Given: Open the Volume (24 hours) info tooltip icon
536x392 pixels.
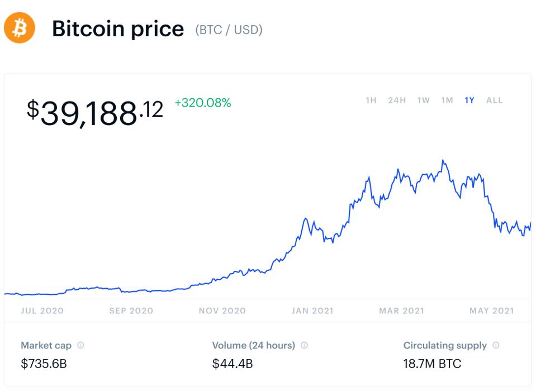Looking at the screenshot, I should (x=304, y=345).
